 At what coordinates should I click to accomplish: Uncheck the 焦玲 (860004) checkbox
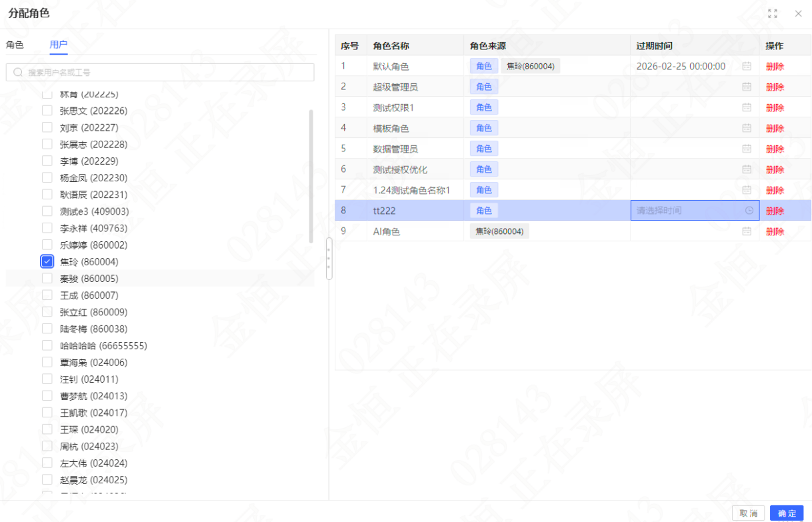click(x=47, y=261)
